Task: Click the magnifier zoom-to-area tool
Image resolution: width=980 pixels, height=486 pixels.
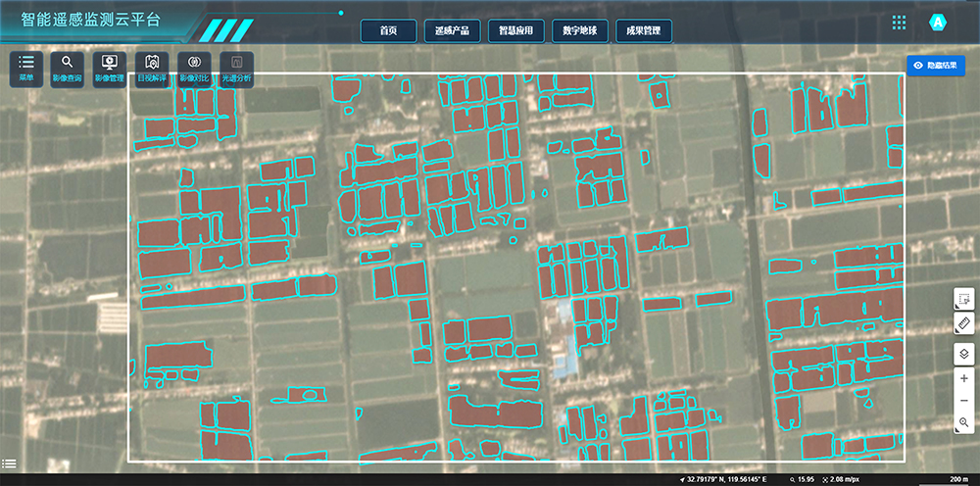Action: pos(963,424)
